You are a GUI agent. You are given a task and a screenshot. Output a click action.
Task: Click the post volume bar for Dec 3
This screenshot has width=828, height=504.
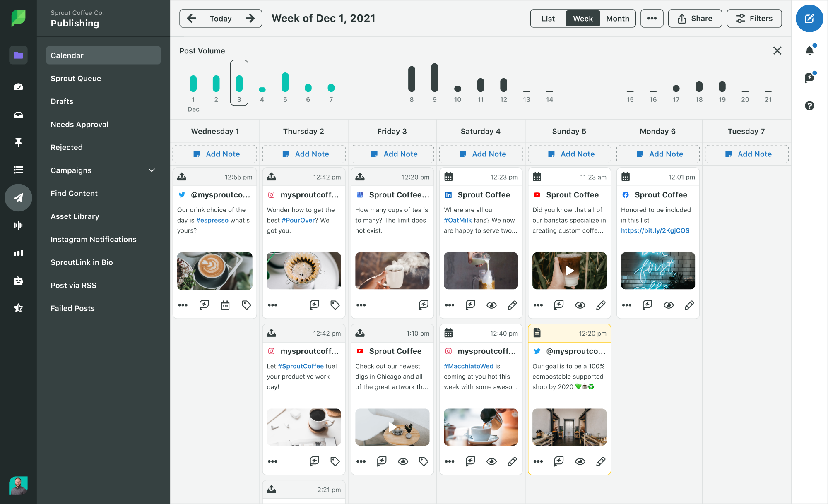[x=239, y=82]
